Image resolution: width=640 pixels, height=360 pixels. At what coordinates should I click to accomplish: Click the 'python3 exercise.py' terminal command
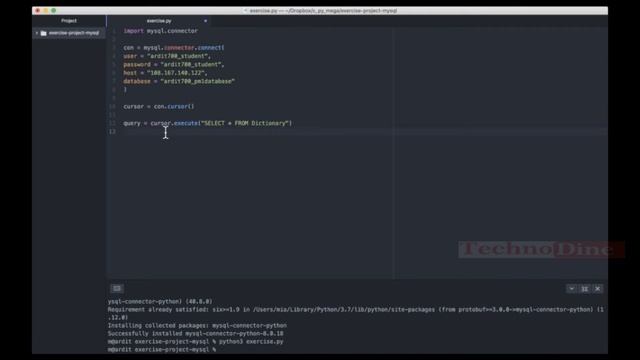pyautogui.click(x=251, y=342)
